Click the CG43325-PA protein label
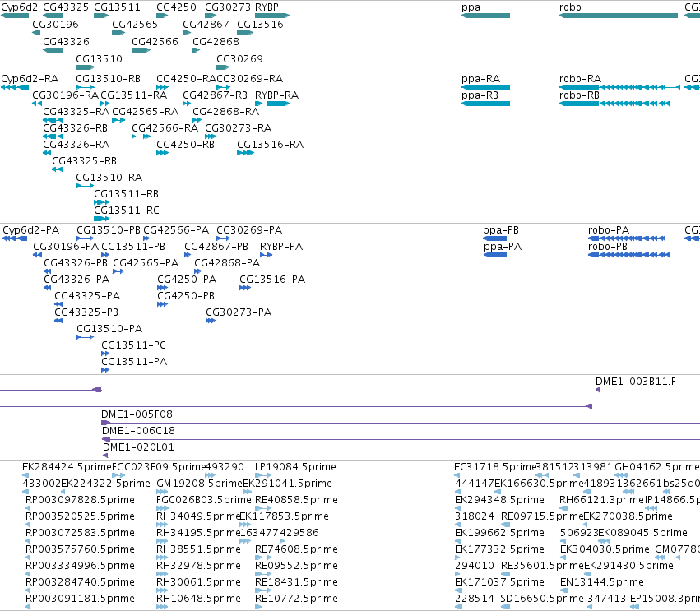The height and width of the screenshot is (611, 700). (87, 296)
